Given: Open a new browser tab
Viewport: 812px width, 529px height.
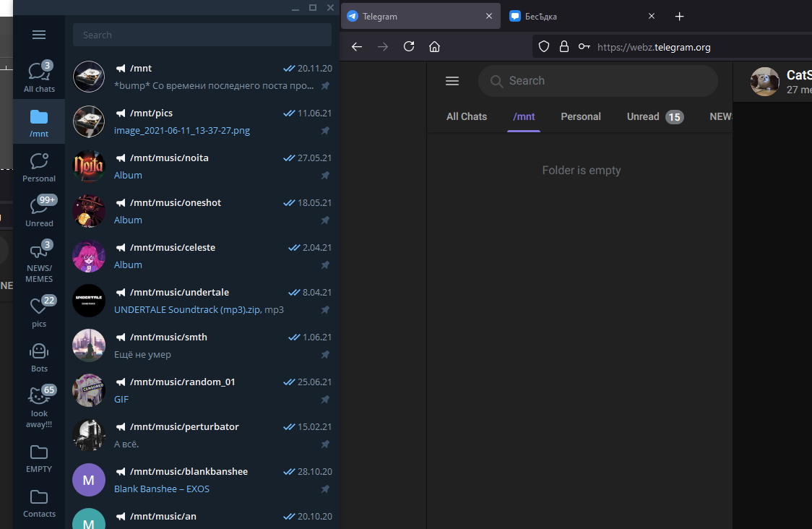Looking at the screenshot, I should coord(679,16).
